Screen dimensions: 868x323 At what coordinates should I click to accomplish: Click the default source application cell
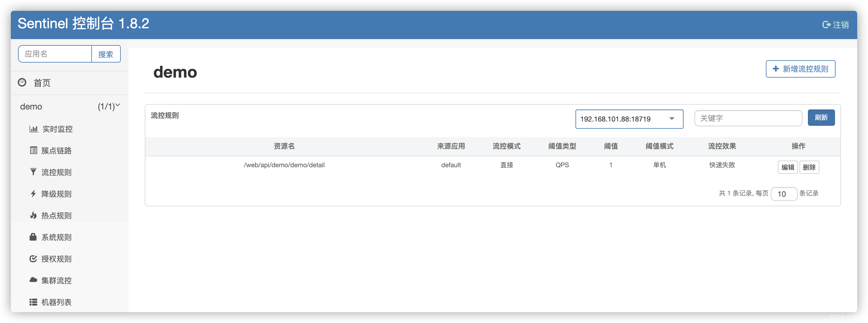(451, 165)
